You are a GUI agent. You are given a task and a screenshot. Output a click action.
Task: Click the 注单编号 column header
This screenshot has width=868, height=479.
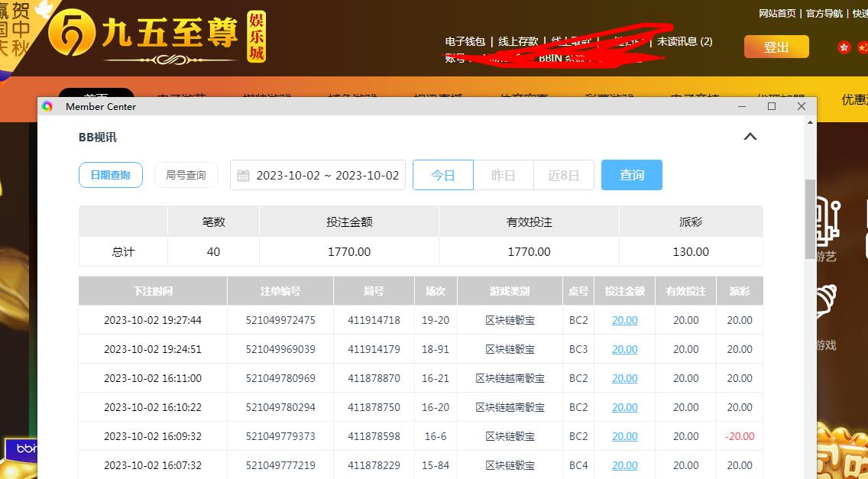coord(280,291)
